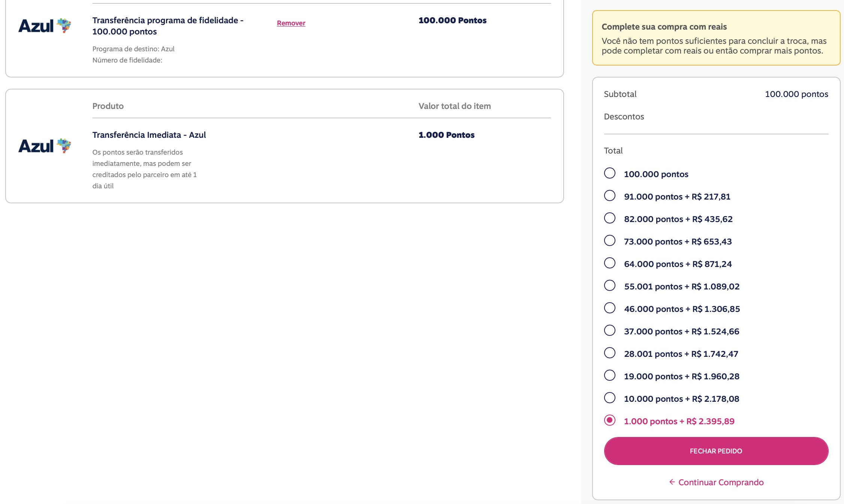The height and width of the screenshot is (504, 844).
Task: Pick 46.000 pontos + R$ 1.306,85 option
Action: 610,308
